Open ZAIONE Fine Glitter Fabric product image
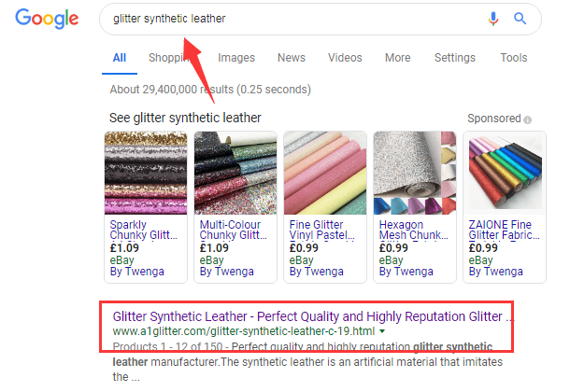 [505, 174]
